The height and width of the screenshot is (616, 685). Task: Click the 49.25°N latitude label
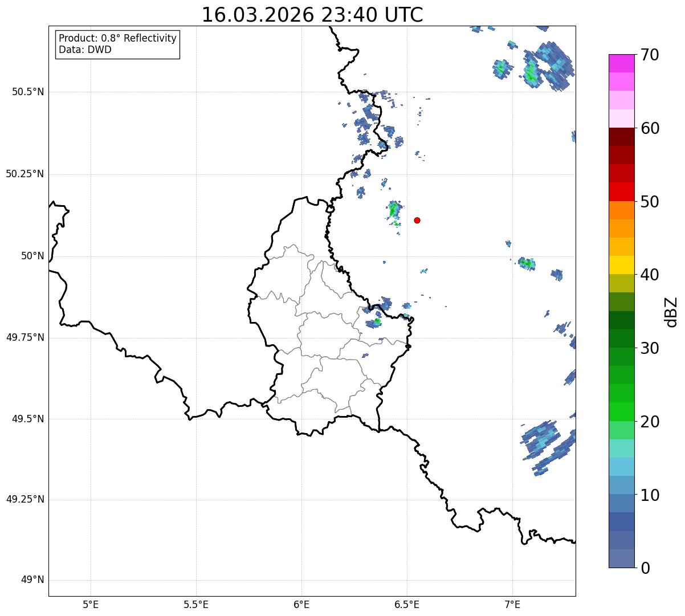click(x=25, y=500)
